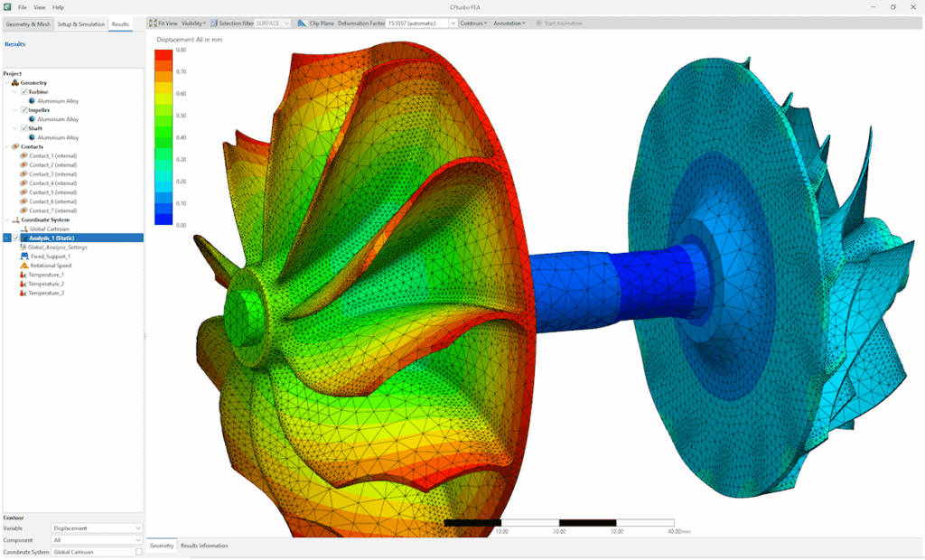Viewport: 925px width, 560px height.
Task: Click the Fit View icon
Action: tap(153, 23)
